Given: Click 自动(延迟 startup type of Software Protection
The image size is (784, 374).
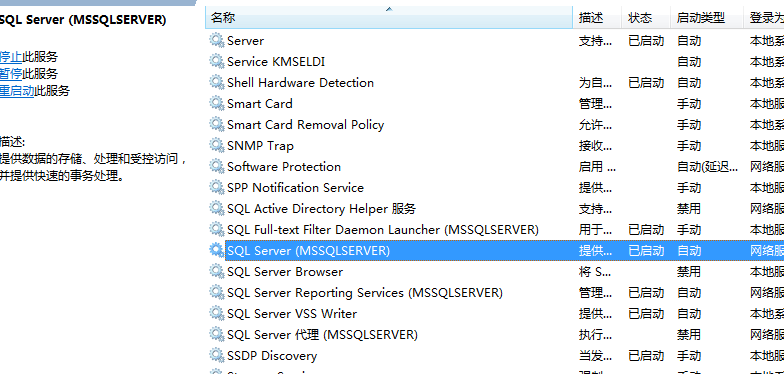Looking at the screenshot, I should pyautogui.click(x=707, y=166).
